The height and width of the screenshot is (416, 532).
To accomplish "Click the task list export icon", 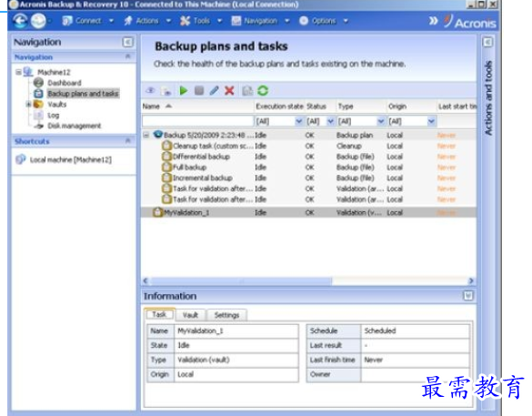I will pos(247,91).
